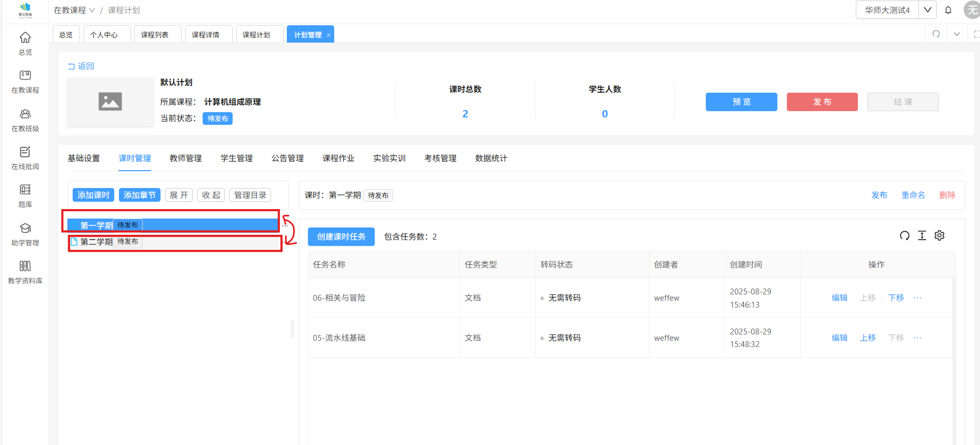The width and height of the screenshot is (980, 445).
Task: Click the column height icon beside refresh
Action: click(922, 235)
